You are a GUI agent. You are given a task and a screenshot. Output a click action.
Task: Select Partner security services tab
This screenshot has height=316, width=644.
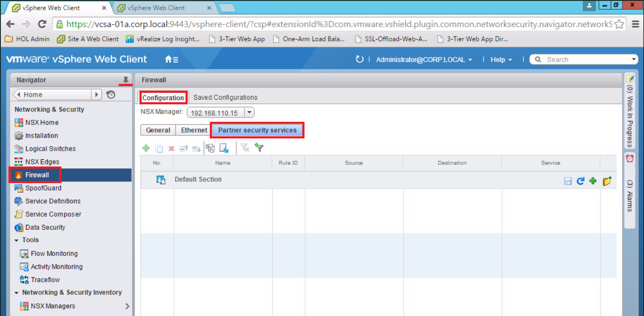click(x=257, y=130)
